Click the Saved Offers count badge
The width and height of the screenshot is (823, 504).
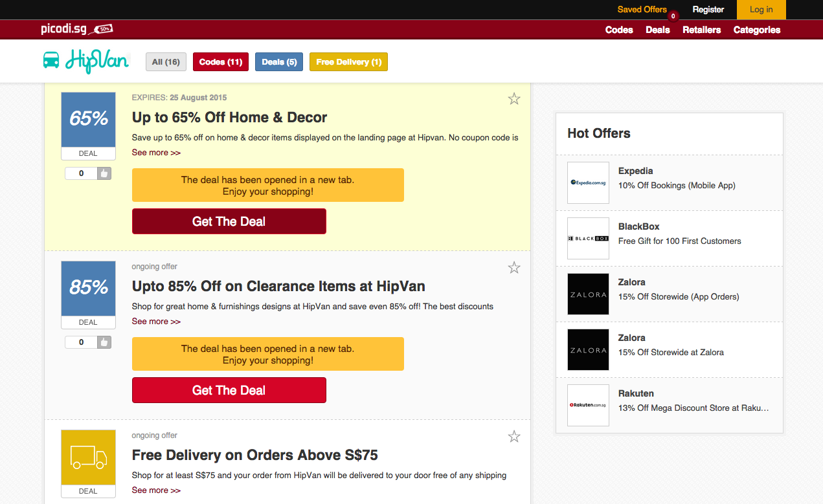pos(673,16)
